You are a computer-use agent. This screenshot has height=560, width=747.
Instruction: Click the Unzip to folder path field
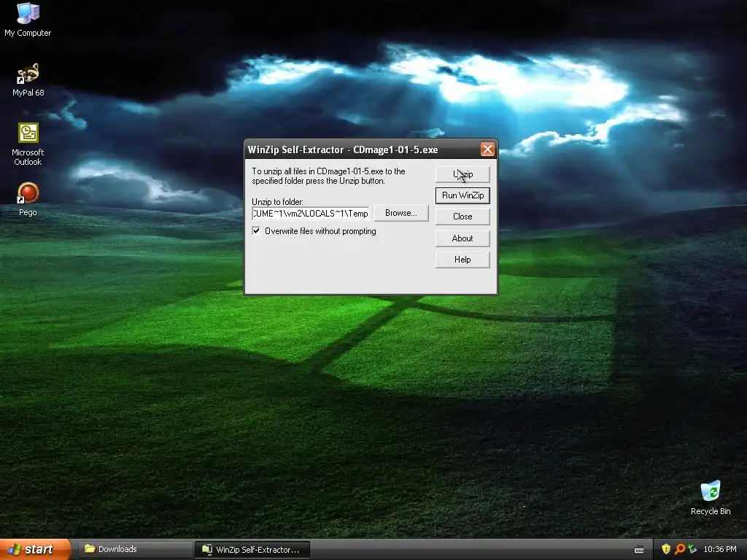tap(311, 214)
